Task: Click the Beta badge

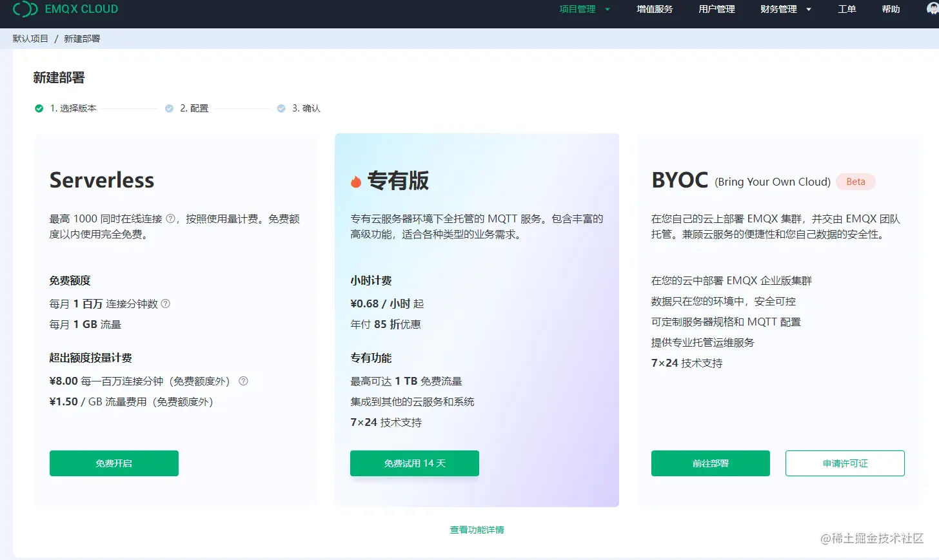Action: pyautogui.click(x=856, y=182)
